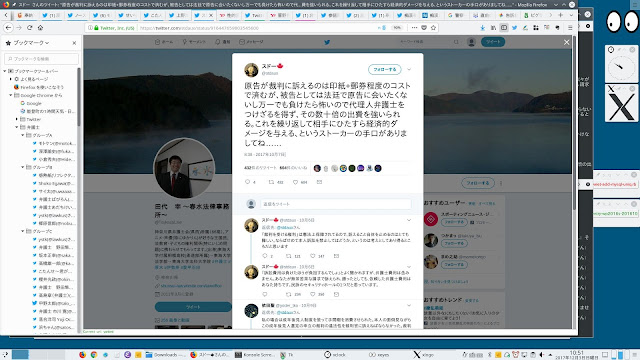
Task: Switch to xlogo entry in taskbar
Action: [423, 355]
